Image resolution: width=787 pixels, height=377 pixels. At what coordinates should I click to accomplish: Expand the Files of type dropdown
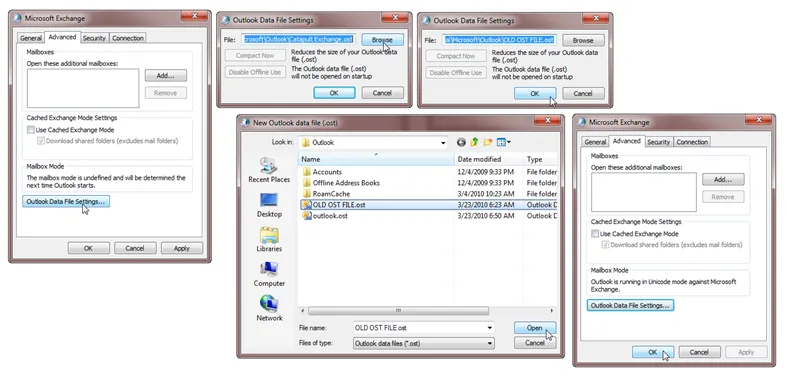point(489,344)
